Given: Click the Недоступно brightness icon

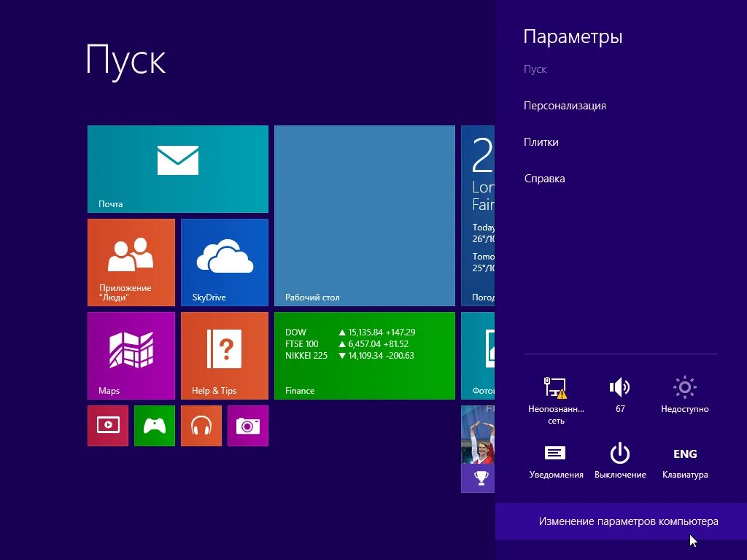Looking at the screenshot, I should (x=684, y=394).
